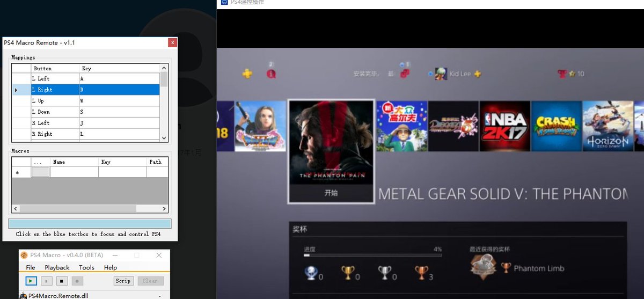Click the Pause button in PS4 Macro

(x=47, y=281)
